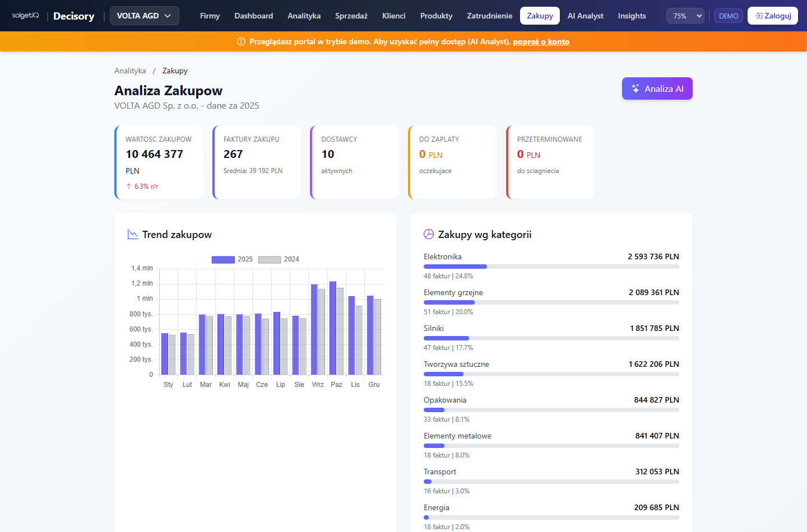The width and height of the screenshot is (807, 532).
Task: Click the Trend zakupow chart icon
Action: 133,234
